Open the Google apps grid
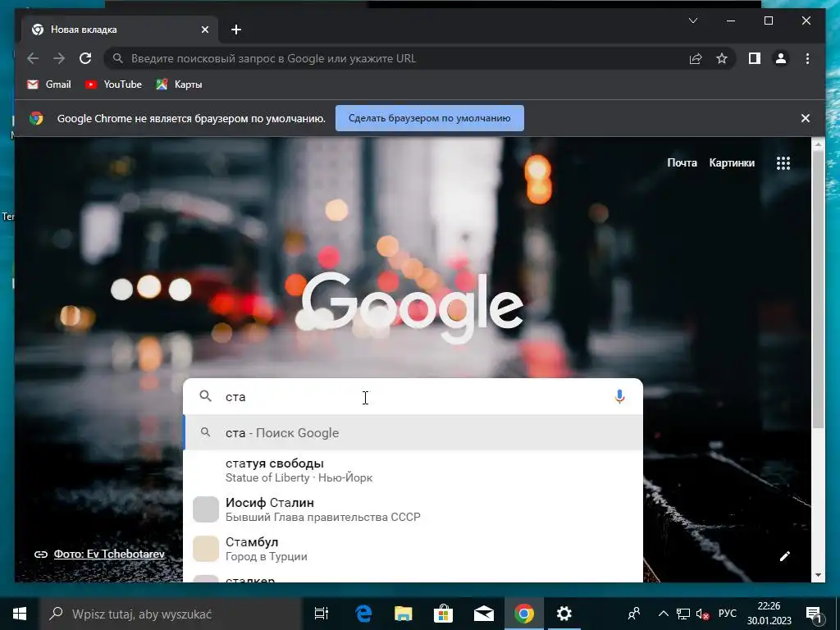 click(x=783, y=163)
